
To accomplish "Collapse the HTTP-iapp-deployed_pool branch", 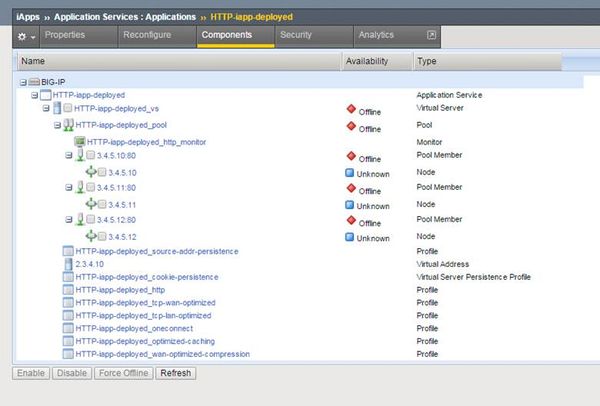I will (x=57, y=125).
